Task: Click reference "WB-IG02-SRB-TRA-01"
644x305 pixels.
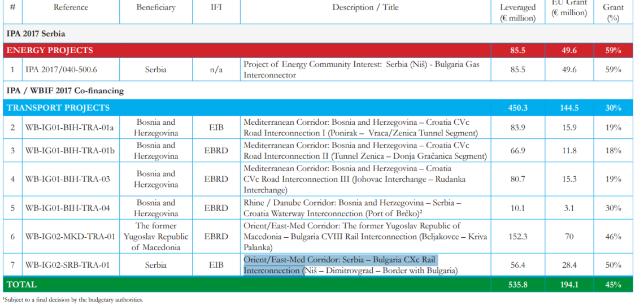Action: (x=67, y=265)
